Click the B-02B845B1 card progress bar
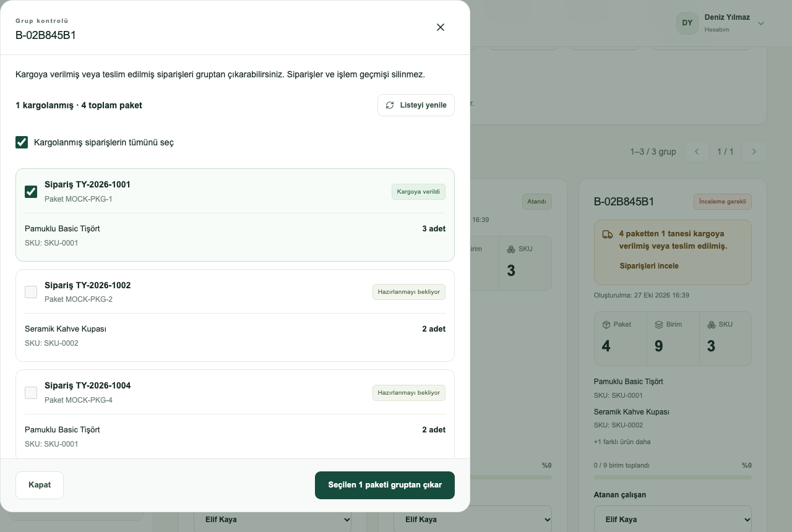792x532 pixels. click(673, 477)
